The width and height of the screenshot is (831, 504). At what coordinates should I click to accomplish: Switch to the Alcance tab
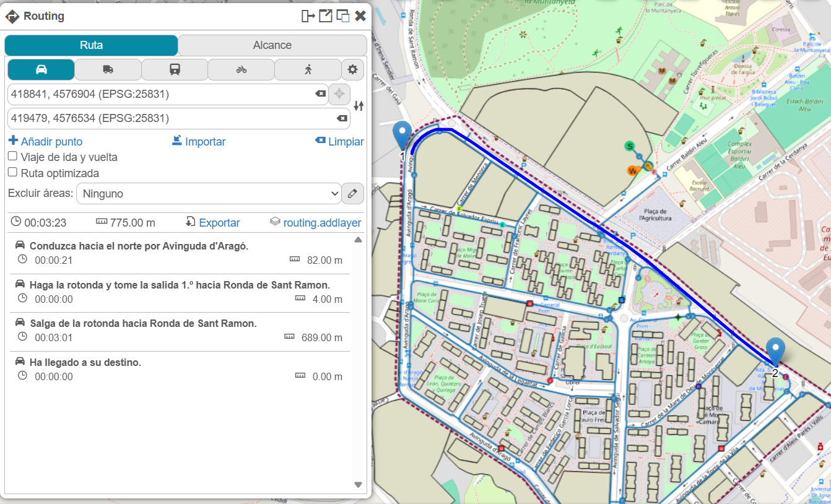coord(272,45)
